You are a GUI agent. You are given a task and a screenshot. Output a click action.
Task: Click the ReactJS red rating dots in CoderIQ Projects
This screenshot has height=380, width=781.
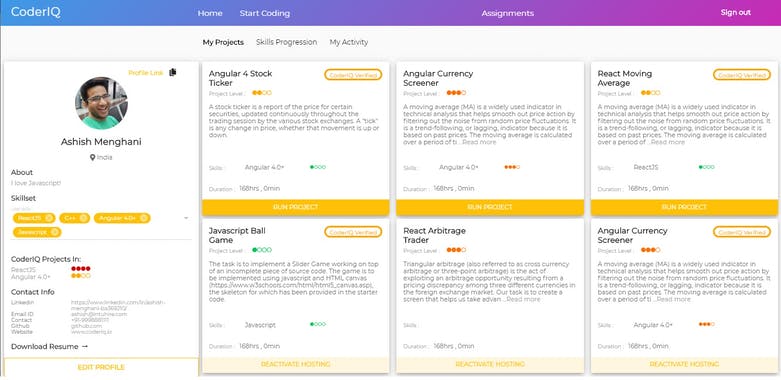[81, 269]
